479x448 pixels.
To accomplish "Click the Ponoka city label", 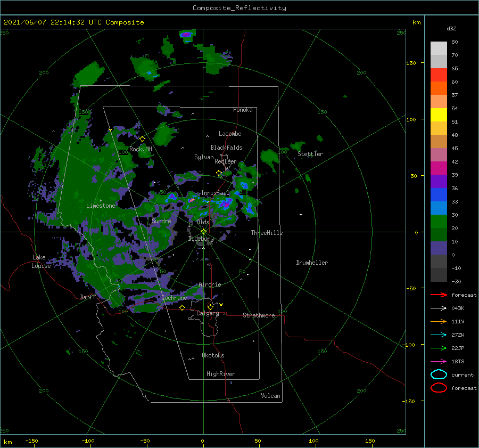I will pyautogui.click(x=243, y=110).
